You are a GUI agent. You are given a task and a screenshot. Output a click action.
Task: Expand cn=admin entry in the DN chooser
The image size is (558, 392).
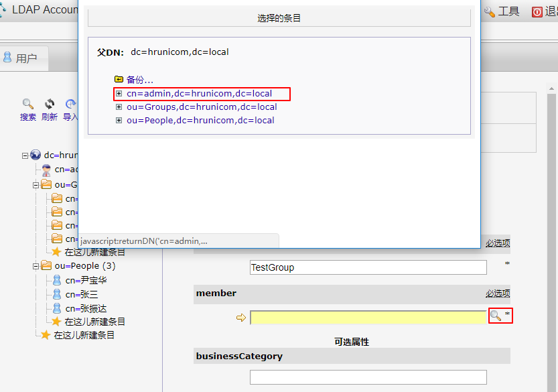point(119,94)
